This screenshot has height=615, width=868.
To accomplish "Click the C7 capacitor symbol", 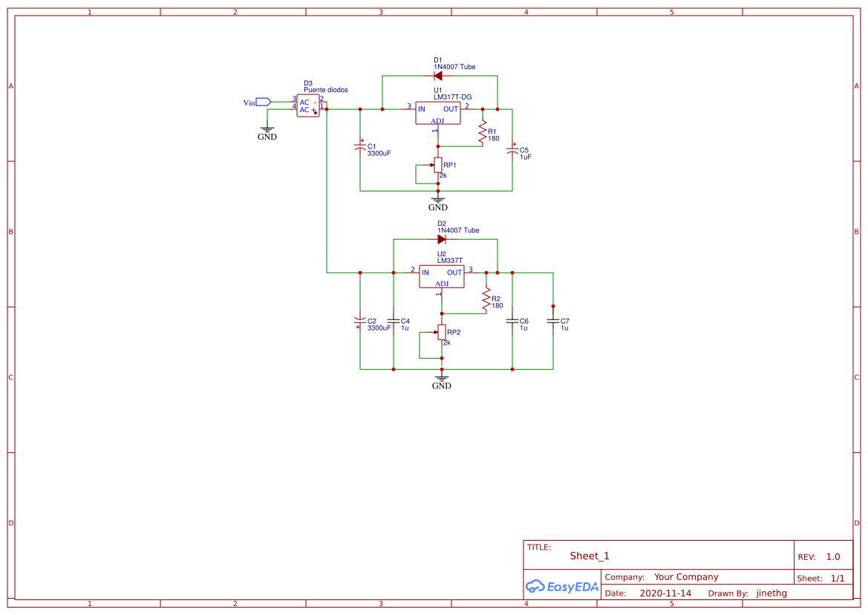I will click(553, 321).
